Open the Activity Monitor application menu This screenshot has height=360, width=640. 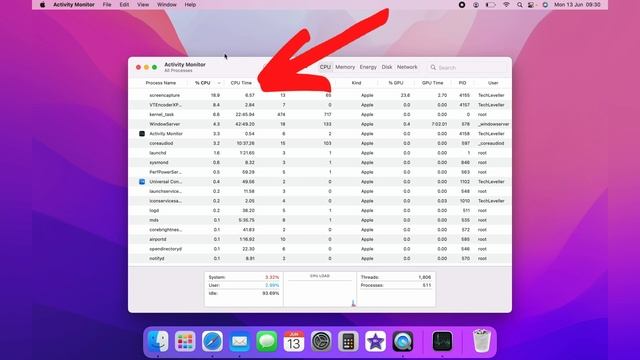pos(73,5)
